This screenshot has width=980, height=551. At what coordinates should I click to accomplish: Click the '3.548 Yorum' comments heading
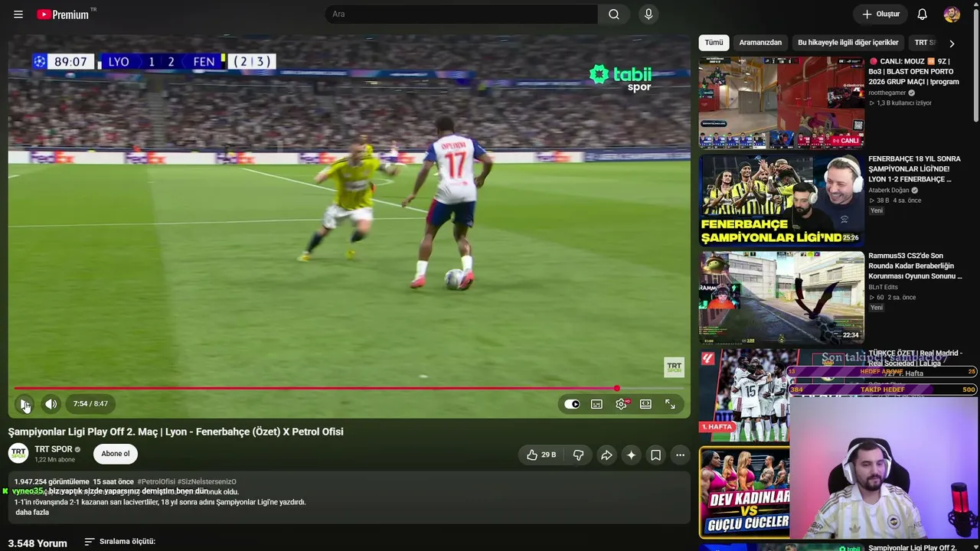[x=38, y=543]
